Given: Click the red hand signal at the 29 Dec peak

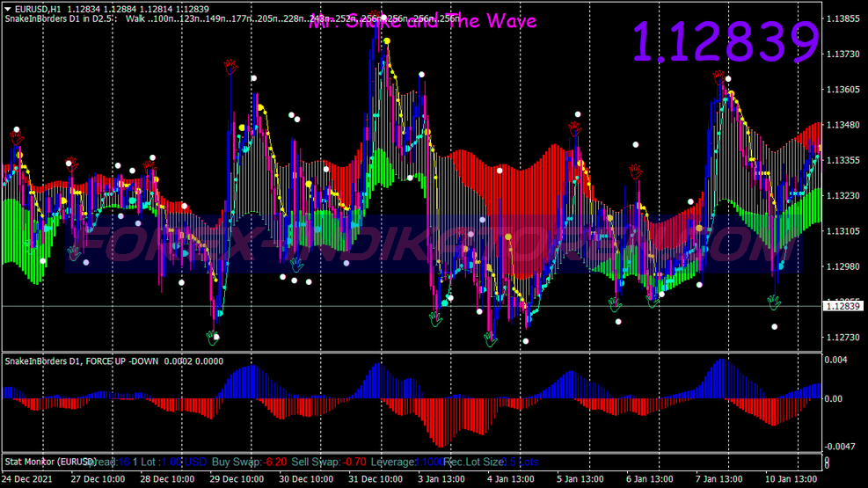Looking at the screenshot, I should [230, 66].
